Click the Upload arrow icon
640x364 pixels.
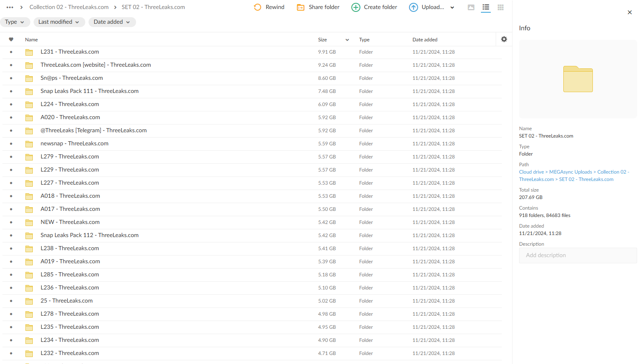(414, 7)
